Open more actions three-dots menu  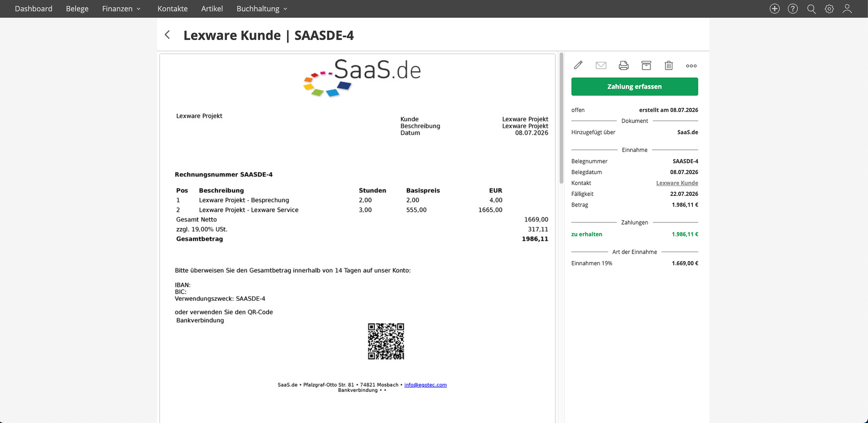(x=691, y=66)
